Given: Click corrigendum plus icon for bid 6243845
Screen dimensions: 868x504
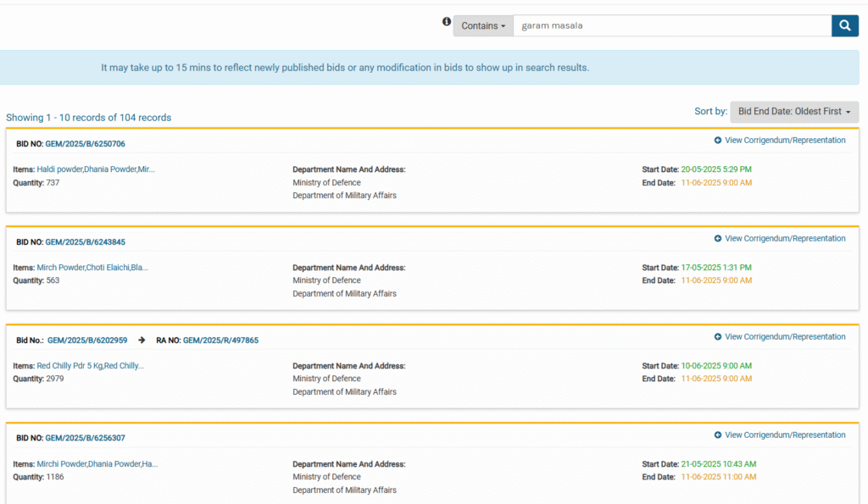Looking at the screenshot, I should point(717,238).
